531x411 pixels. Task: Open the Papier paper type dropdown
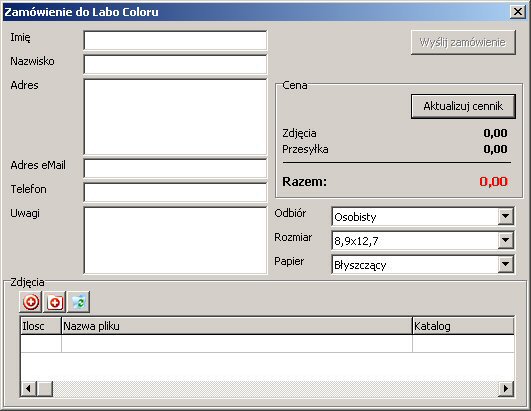(x=505, y=264)
